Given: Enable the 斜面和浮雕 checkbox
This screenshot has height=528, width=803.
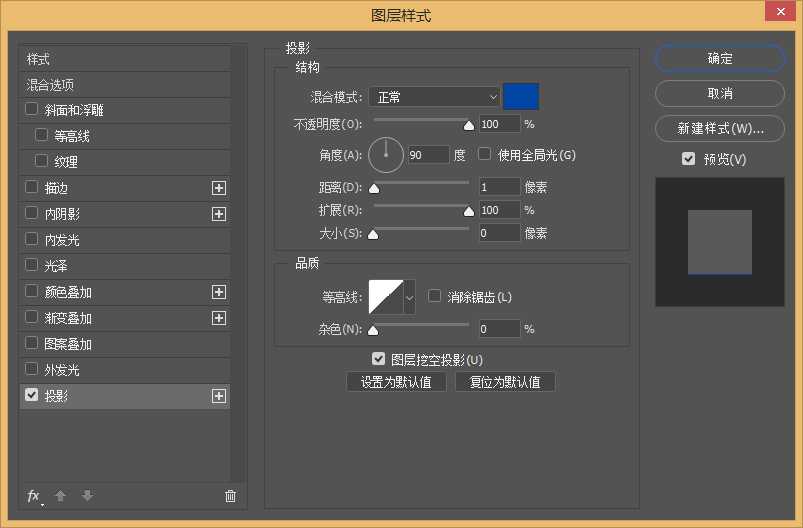Looking at the screenshot, I should (x=32, y=109).
